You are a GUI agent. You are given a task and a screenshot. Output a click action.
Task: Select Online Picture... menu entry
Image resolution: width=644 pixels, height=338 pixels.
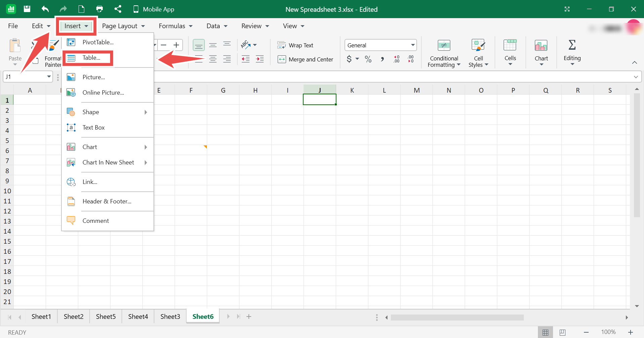(x=107, y=93)
